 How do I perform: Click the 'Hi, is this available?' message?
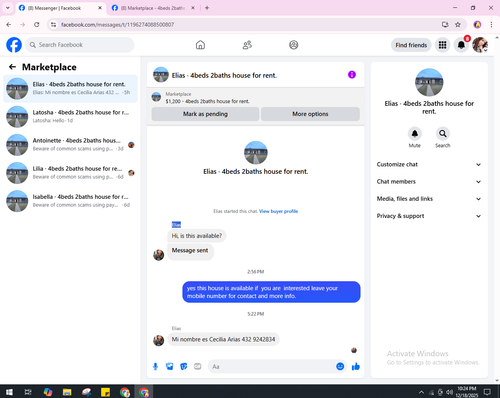click(x=197, y=236)
